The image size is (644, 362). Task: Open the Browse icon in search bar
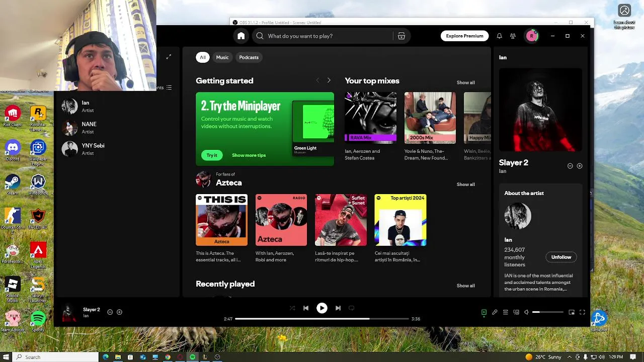tap(401, 36)
